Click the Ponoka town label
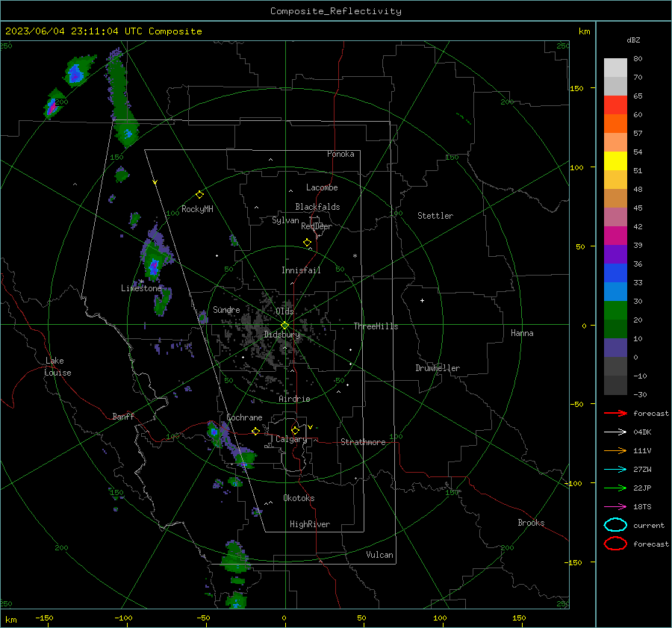 pyautogui.click(x=340, y=154)
